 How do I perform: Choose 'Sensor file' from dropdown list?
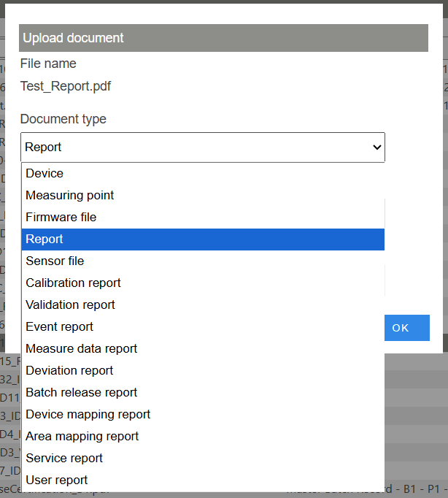pyautogui.click(x=203, y=261)
